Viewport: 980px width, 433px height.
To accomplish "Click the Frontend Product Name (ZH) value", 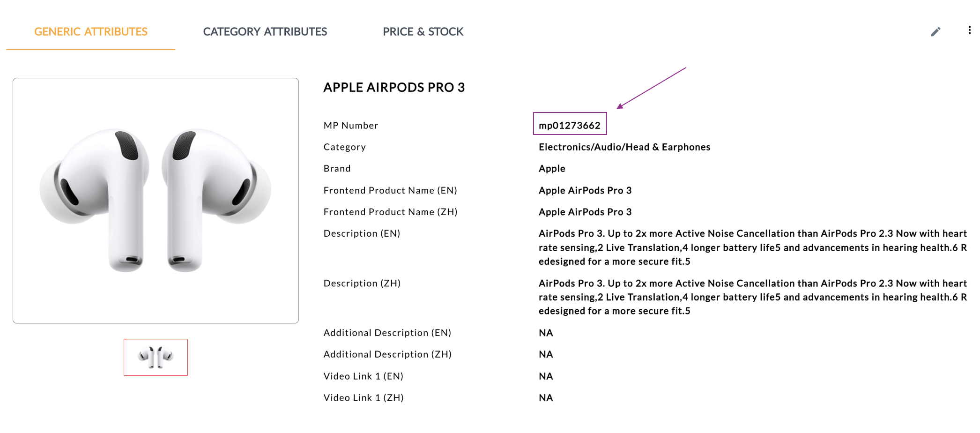I will [585, 212].
